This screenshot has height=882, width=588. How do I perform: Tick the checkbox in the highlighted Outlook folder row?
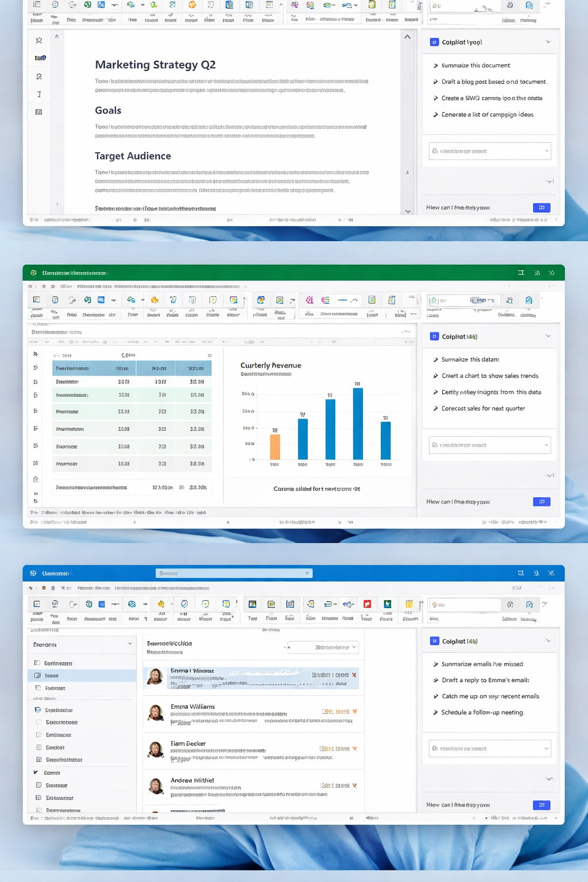[37, 675]
